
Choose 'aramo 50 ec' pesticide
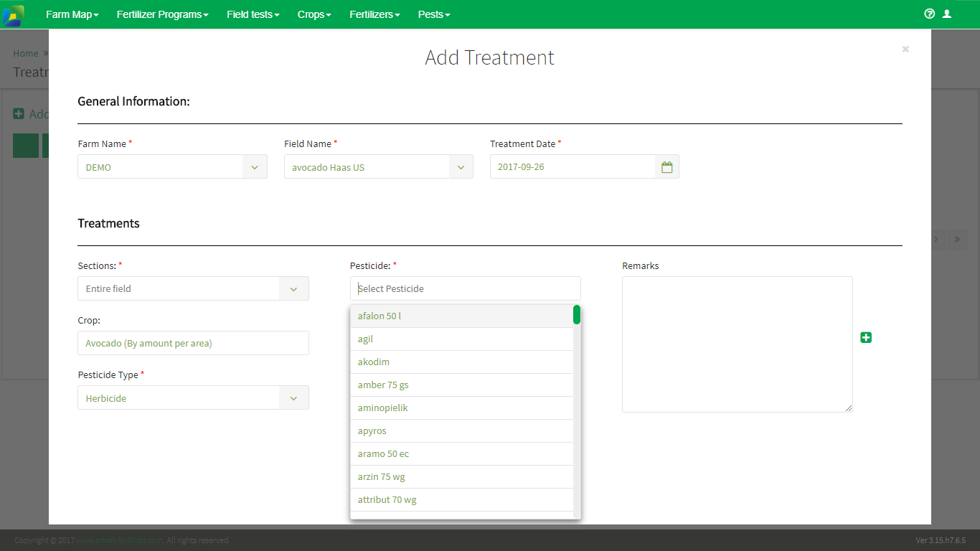[462, 454]
